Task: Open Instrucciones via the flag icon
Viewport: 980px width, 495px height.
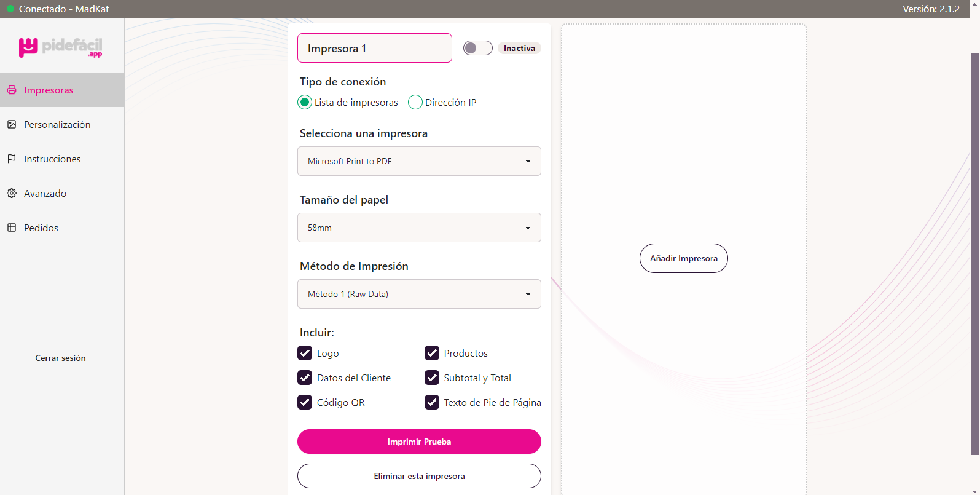Action: click(x=12, y=159)
